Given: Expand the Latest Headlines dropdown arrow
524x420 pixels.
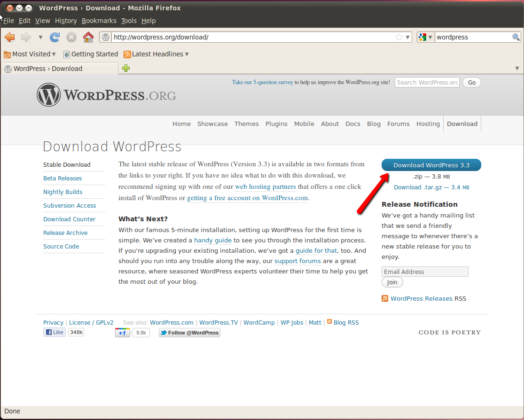Looking at the screenshot, I should [x=187, y=54].
